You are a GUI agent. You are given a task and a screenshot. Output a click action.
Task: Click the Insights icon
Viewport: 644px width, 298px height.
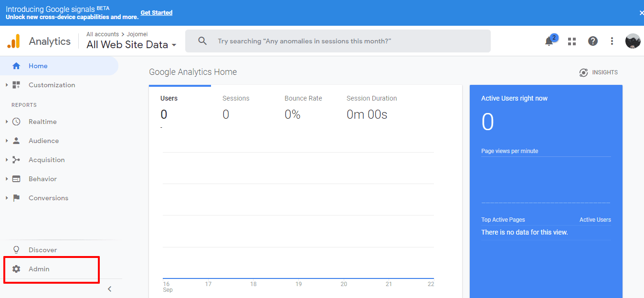pyautogui.click(x=583, y=72)
